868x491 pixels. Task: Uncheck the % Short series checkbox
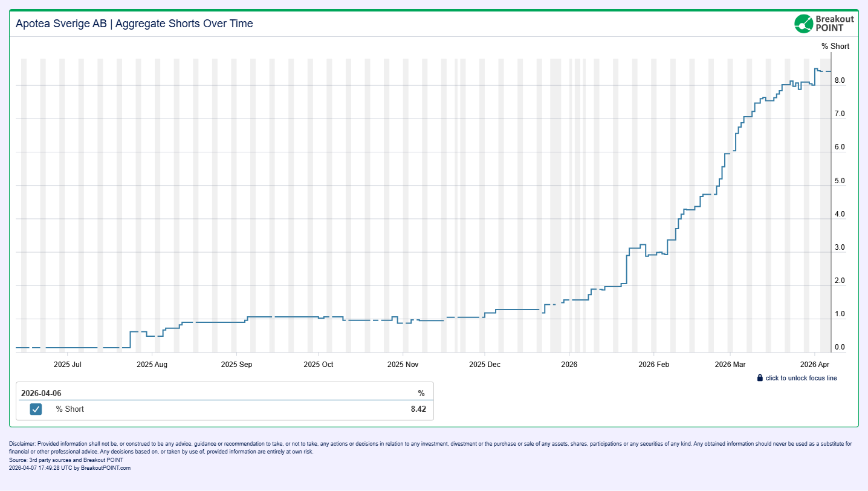pyautogui.click(x=36, y=409)
